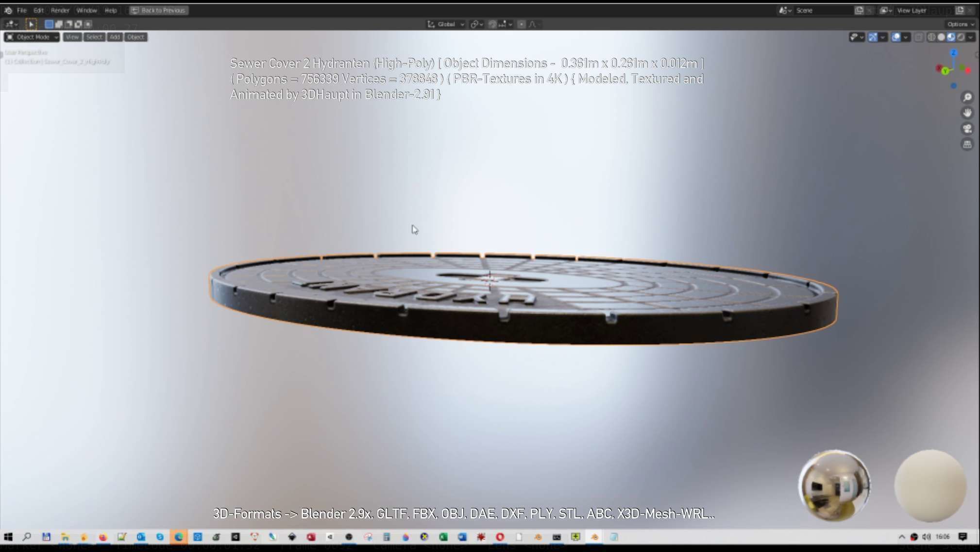980x552 pixels.
Task: Open the Window menu
Action: click(87, 10)
